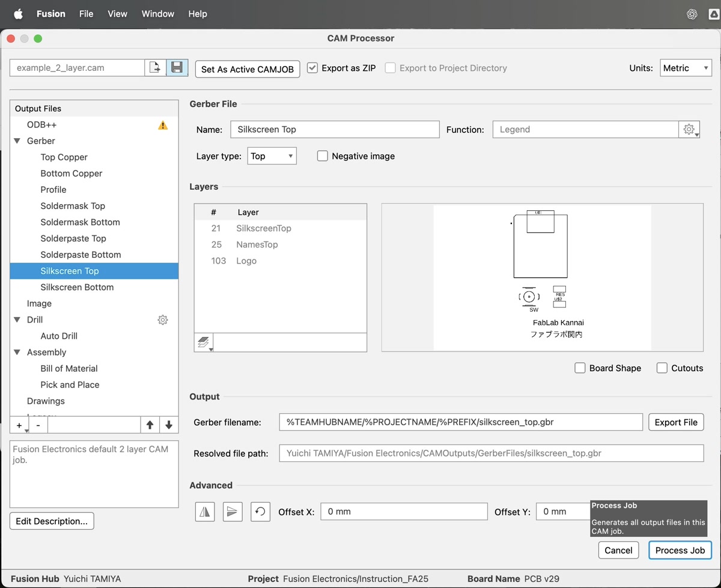Click the new CAM file icon
Viewport: 721px width, 588px height.
tap(156, 68)
